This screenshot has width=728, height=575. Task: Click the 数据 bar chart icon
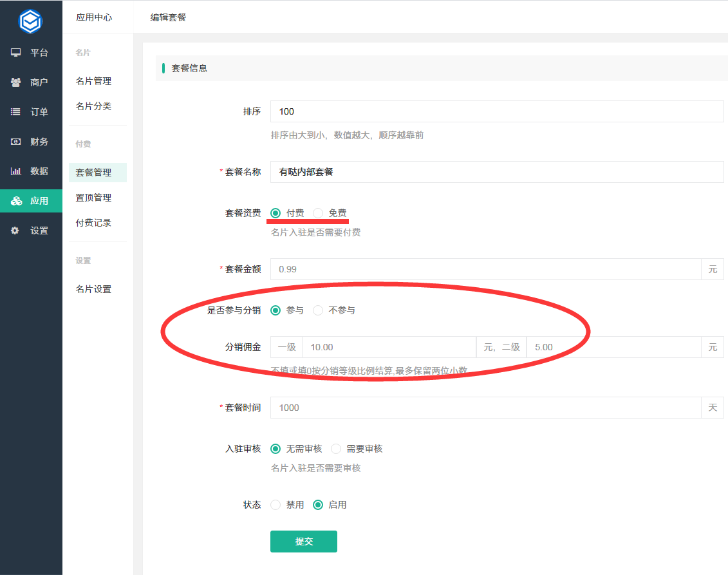tap(16, 171)
